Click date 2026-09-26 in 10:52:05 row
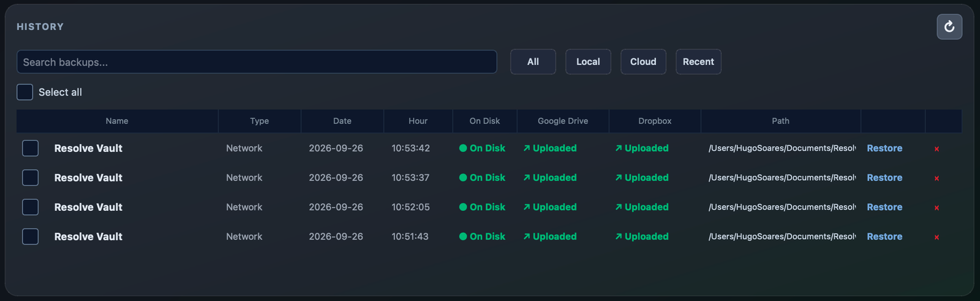980x301 pixels. (336, 207)
